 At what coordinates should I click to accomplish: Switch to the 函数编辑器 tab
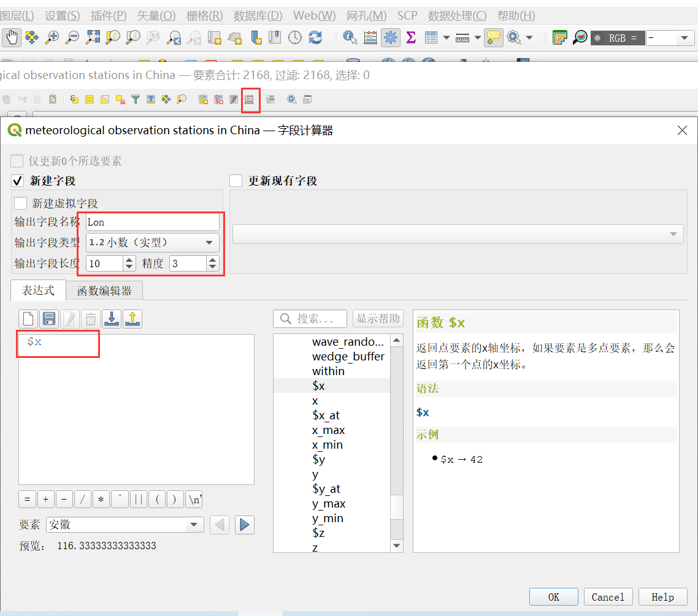(x=104, y=291)
